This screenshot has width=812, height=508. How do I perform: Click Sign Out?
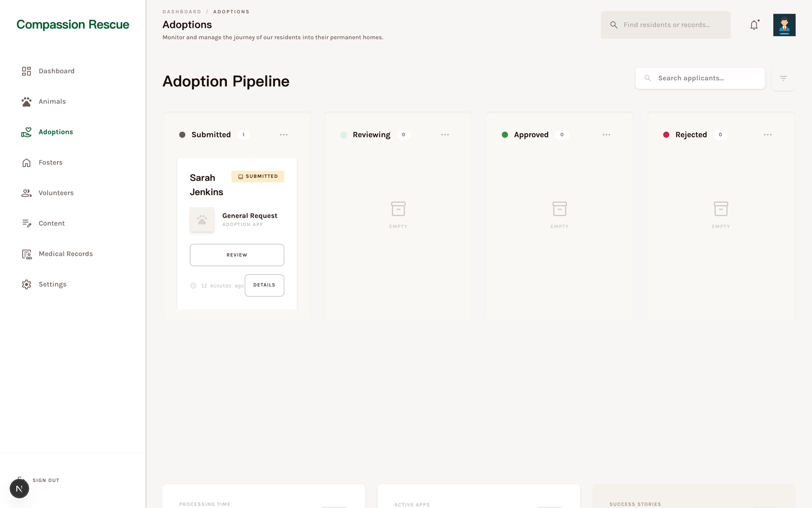click(x=46, y=481)
